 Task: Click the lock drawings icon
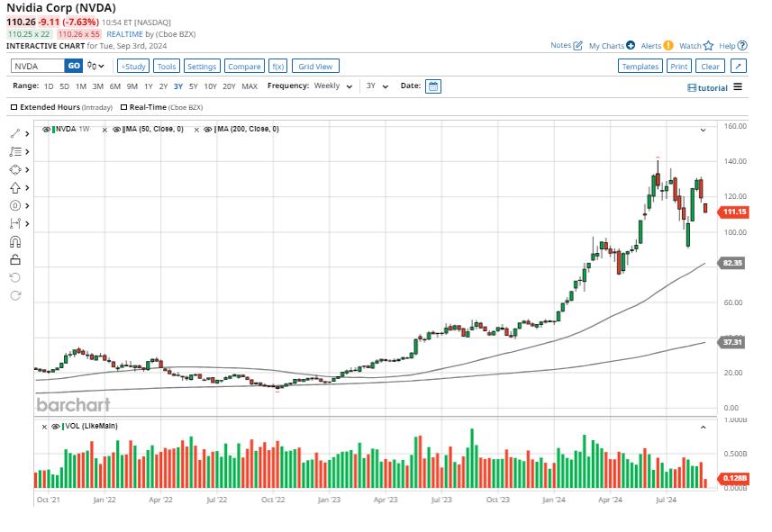(15, 259)
